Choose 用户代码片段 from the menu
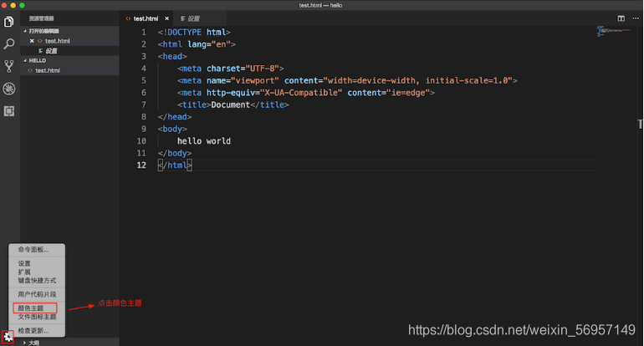This screenshot has height=346, width=644. tap(37, 294)
